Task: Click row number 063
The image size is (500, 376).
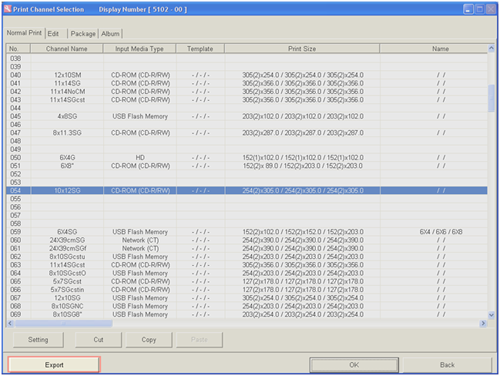Action: [15, 265]
